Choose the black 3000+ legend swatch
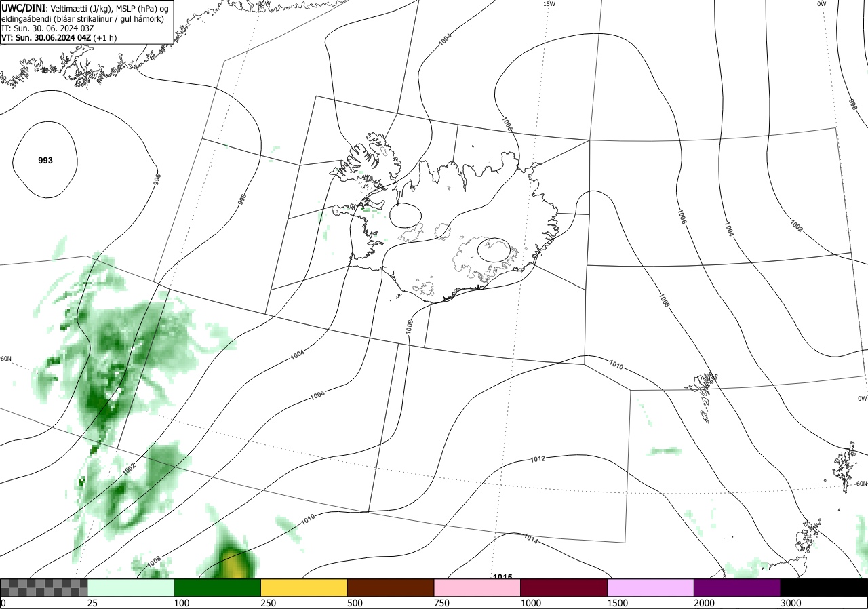868x609 pixels. (824, 587)
